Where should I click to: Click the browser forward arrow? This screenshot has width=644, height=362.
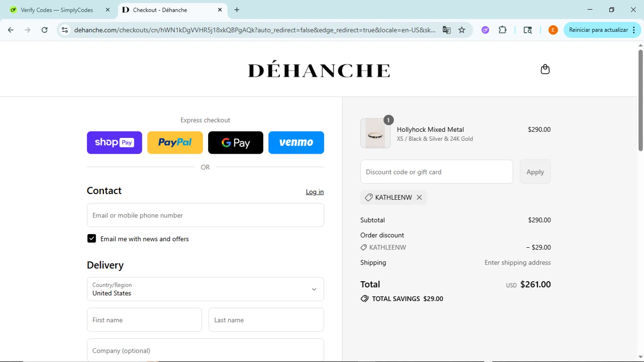27,30
